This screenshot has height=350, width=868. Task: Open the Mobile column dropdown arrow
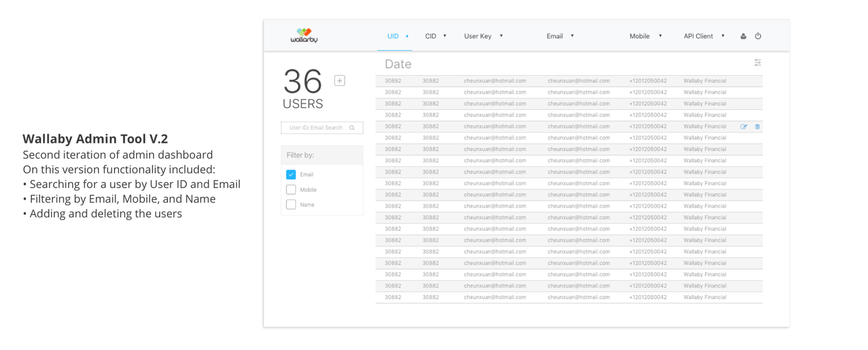click(660, 36)
